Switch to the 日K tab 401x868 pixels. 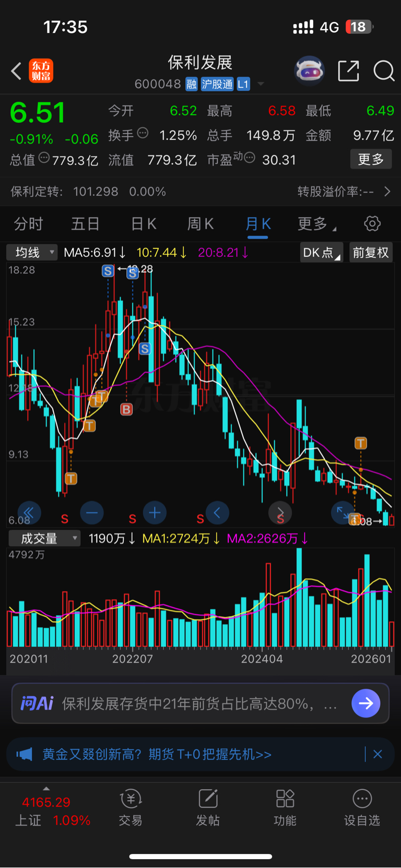(143, 224)
